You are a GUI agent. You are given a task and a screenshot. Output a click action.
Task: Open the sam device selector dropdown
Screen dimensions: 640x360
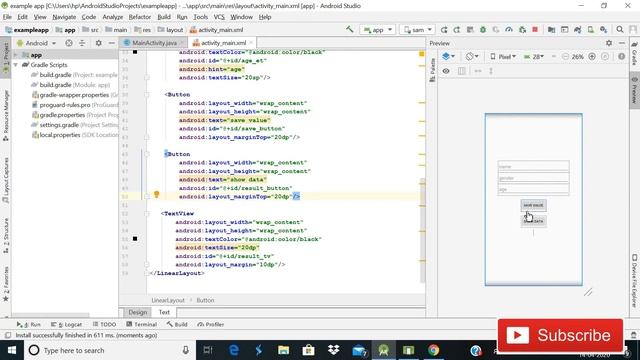(x=416, y=30)
